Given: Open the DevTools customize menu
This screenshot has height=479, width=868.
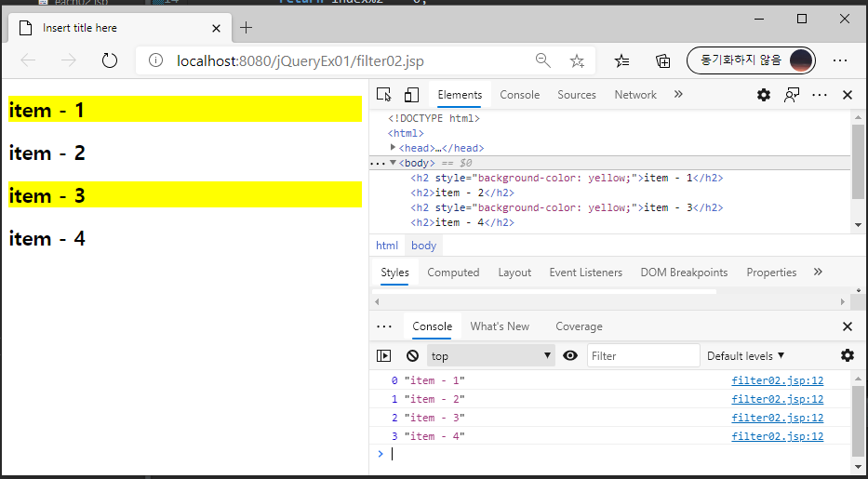Looking at the screenshot, I should point(820,95).
